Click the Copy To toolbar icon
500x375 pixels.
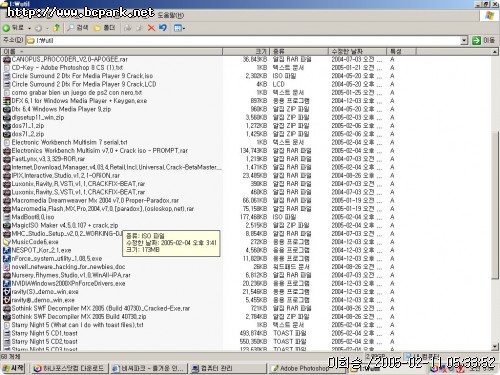139,28
